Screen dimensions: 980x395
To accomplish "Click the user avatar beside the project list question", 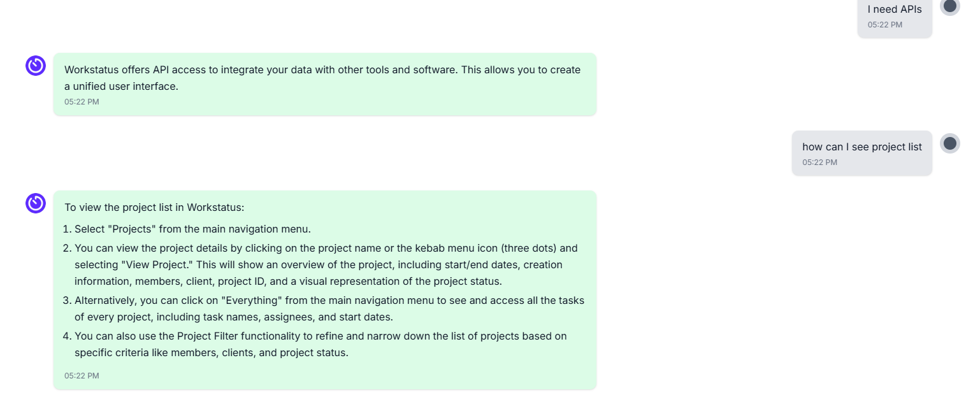I will (949, 143).
